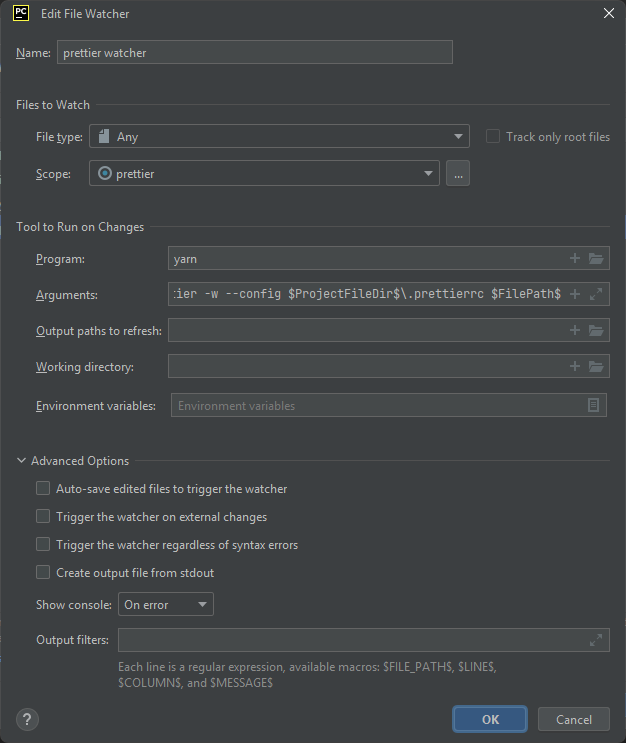Open the File type dropdown
This screenshot has height=743, width=626.
click(x=279, y=137)
